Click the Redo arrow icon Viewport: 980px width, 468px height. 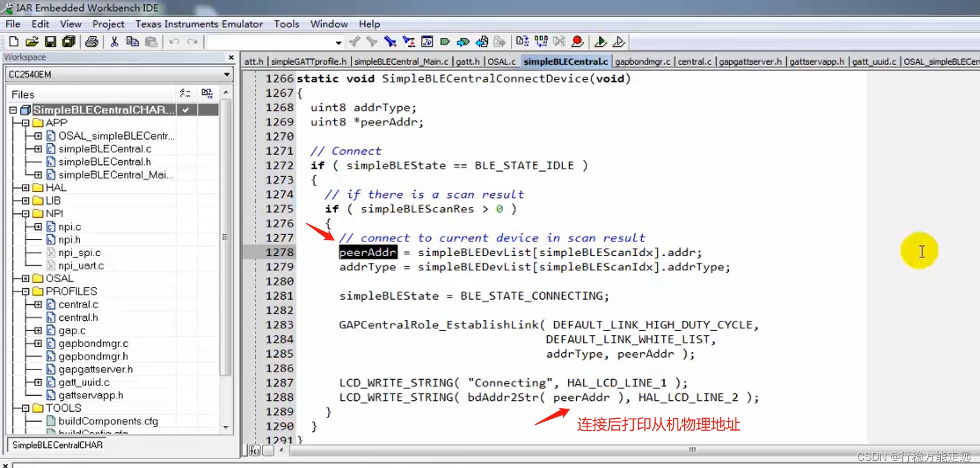[x=193, y=42]
